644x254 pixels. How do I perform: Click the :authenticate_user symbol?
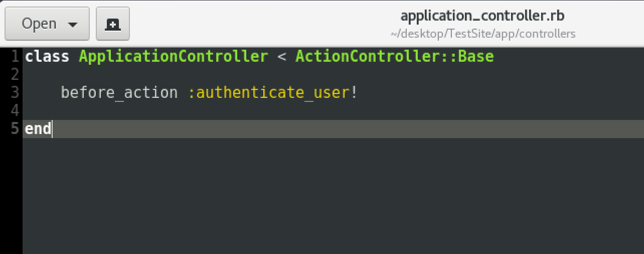point(268,93)
